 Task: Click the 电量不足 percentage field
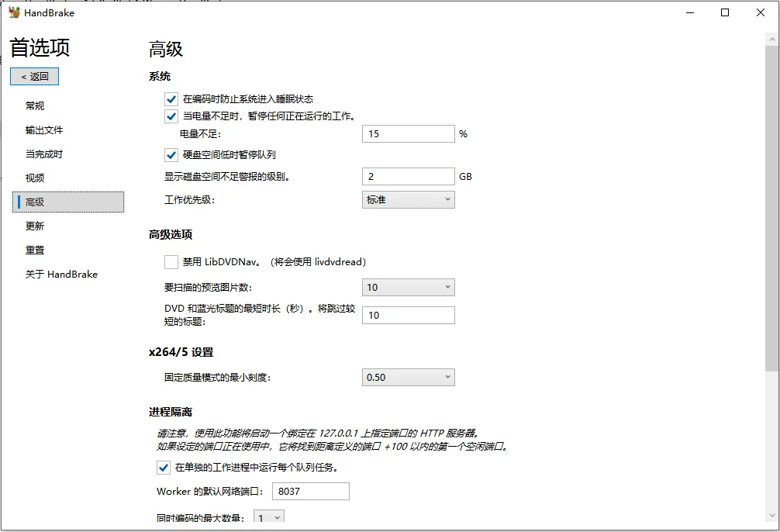409,134
